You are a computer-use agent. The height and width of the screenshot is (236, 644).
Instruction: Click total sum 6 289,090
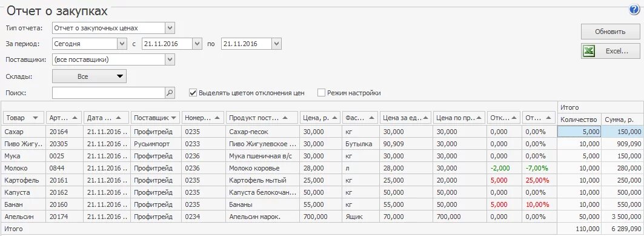[x=622, y=229]
